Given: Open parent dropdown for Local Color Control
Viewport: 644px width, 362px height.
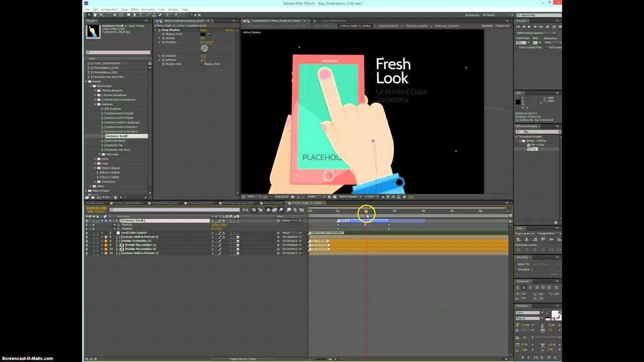Looking at the screenshot, I should click(x=293, y=233).
